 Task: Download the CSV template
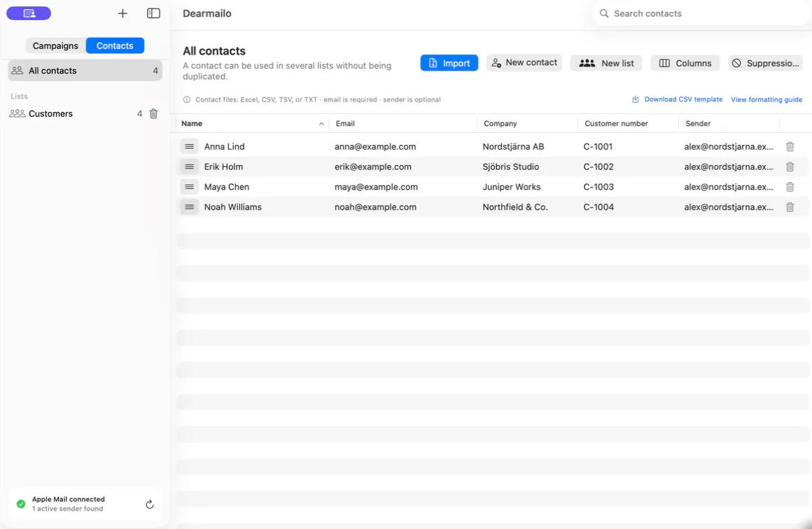[x=678, y=99]
